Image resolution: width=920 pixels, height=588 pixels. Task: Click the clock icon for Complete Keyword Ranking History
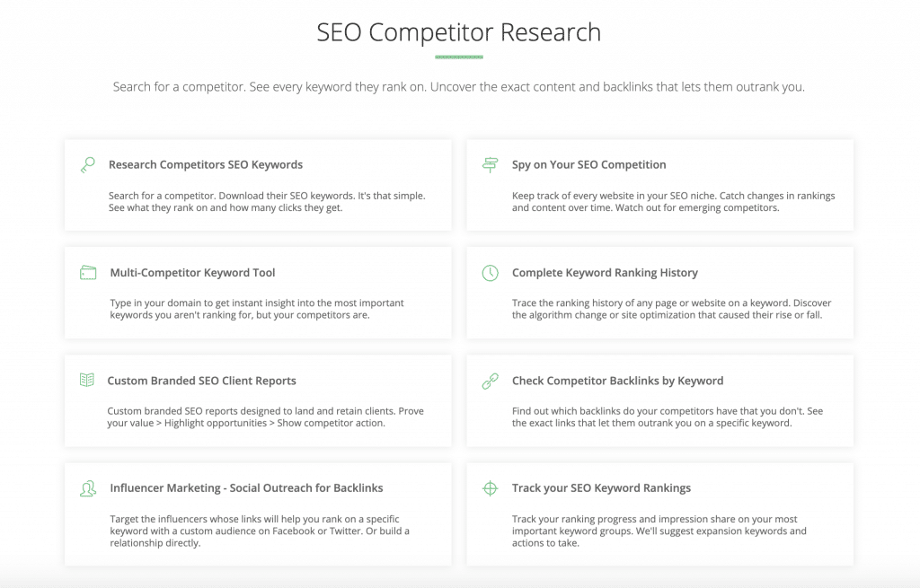pyautogui.click(x=490, y=273)
